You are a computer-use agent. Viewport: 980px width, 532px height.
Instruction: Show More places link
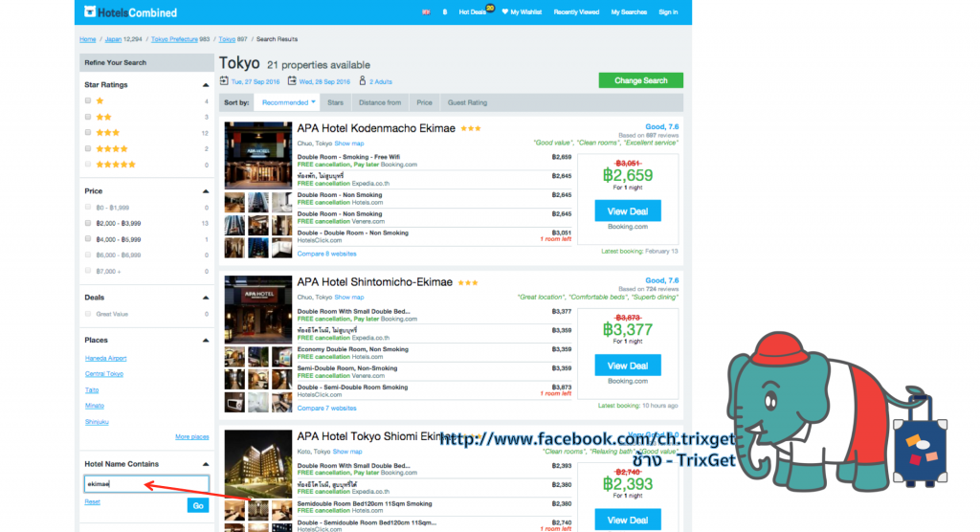coord(191,437)
